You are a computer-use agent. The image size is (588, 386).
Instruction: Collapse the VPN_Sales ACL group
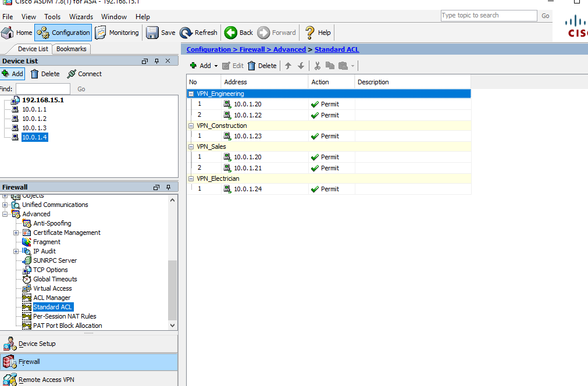click(x=191, y=146)
